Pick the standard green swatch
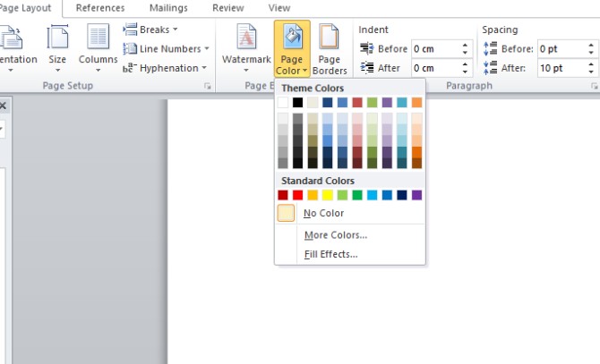The image size is (600, 364). click(x=357, y=195)
